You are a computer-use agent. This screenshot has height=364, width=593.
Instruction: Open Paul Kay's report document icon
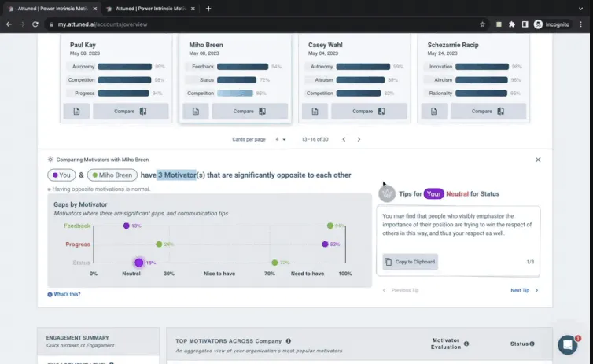77,111
